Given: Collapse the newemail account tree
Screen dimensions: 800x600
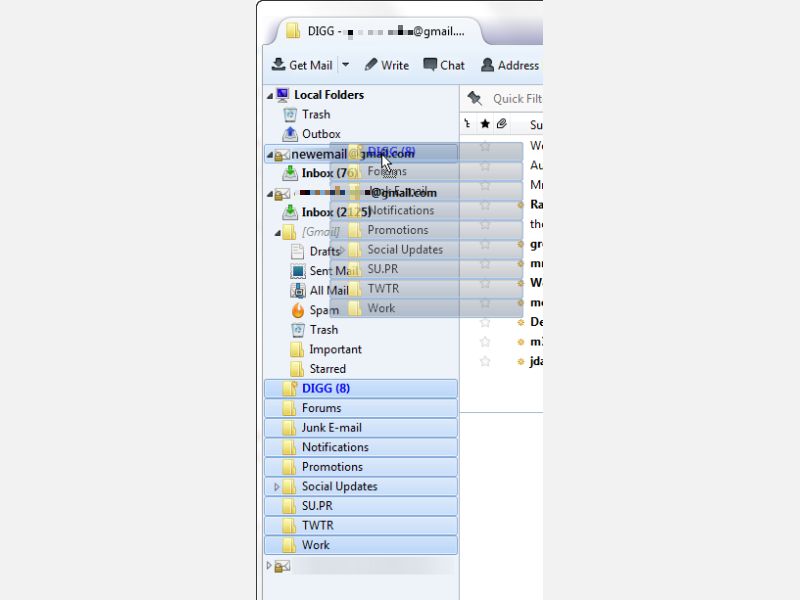Looking at the screenshot, I should (269, 155).
